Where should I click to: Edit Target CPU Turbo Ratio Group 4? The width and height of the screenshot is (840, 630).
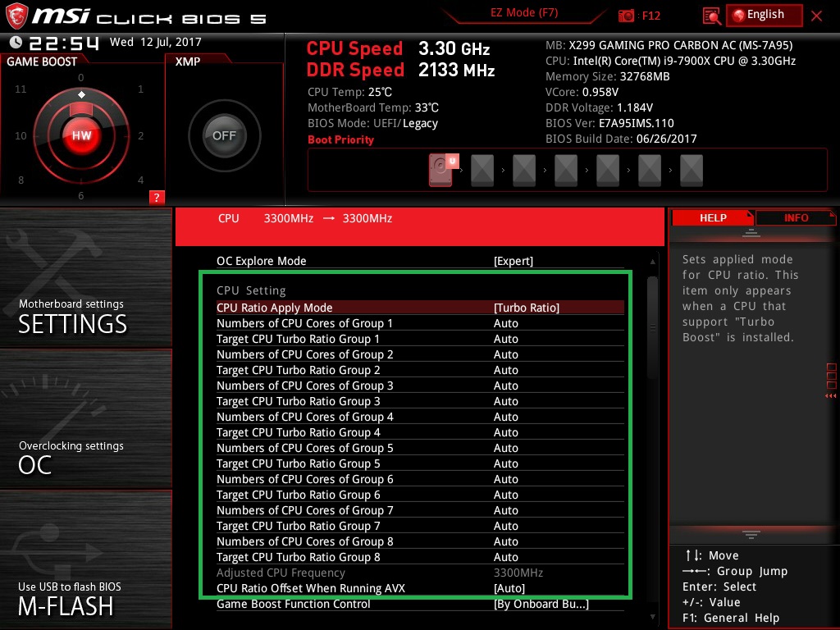[x=420, y=431]
